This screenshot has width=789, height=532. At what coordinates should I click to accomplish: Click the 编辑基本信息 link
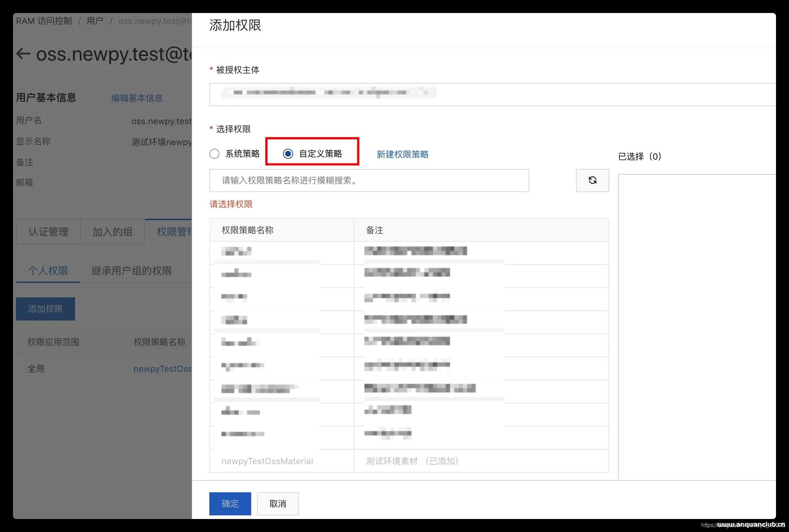(x=136, y=98)
